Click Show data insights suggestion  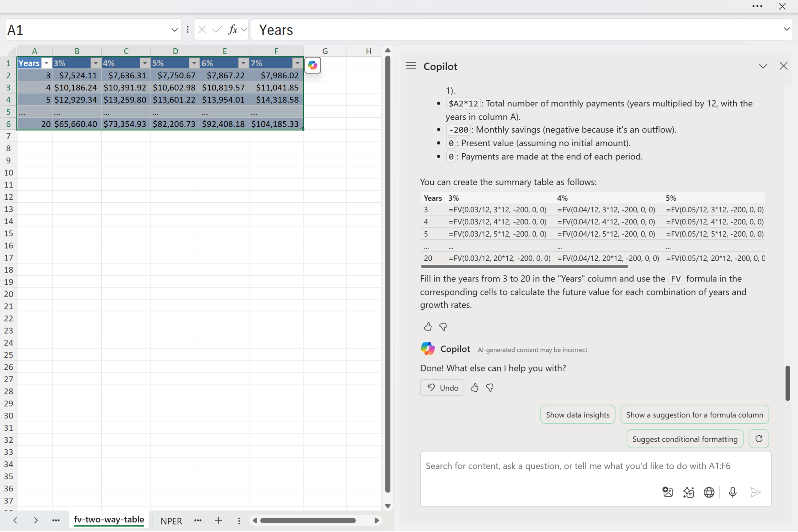[x=577, y=415]
